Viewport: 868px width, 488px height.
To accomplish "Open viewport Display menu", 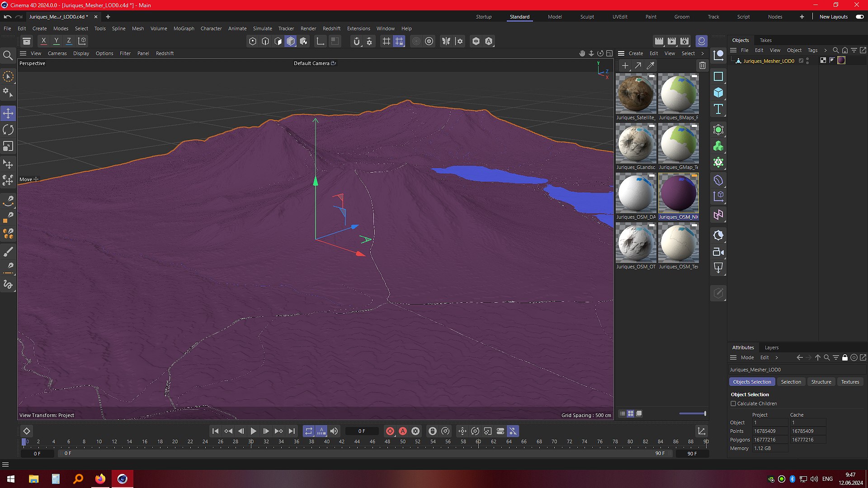I will click(x=81, y=53).
